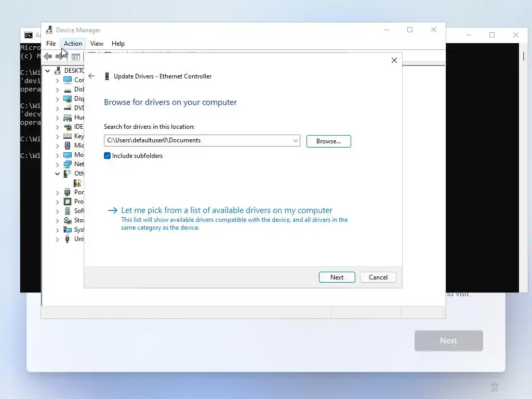
Task: Select the Universal Serial Bus category icon
Action: 68,239
